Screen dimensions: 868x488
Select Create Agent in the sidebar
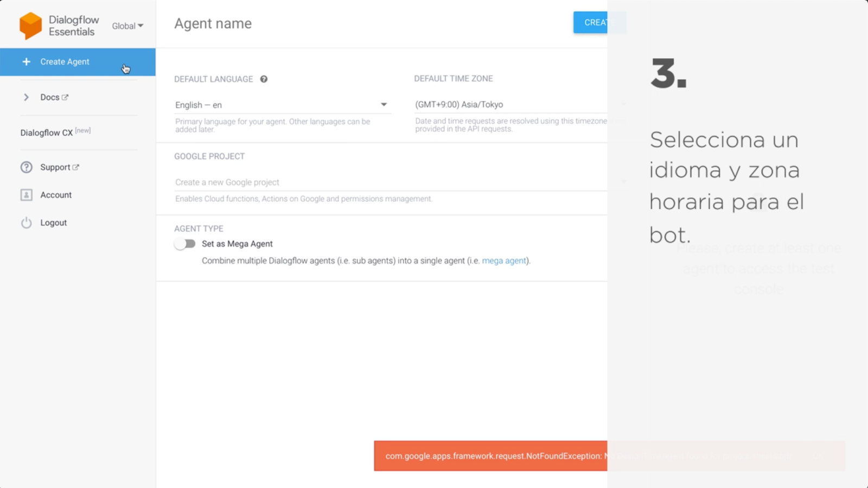78,62
